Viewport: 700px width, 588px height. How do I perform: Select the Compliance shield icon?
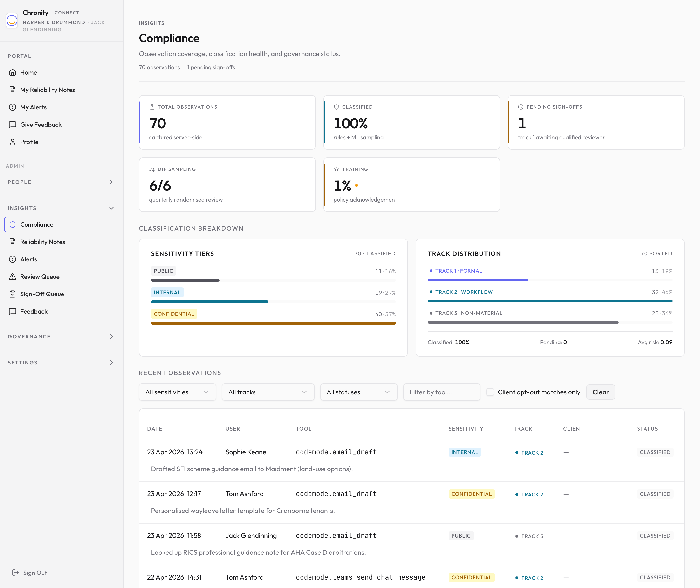[12, 224]
